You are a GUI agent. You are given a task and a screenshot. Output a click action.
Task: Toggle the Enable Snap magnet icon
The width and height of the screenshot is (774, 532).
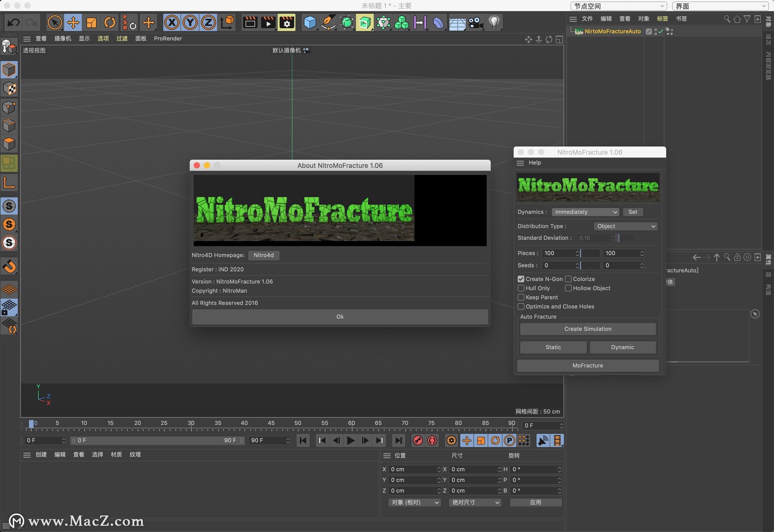pyautogui.click(x=9, y=266)
